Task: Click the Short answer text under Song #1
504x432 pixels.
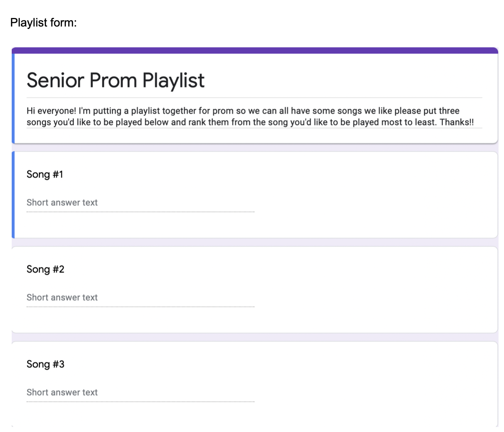Action: pyautogui.click(x=62, y=203)
